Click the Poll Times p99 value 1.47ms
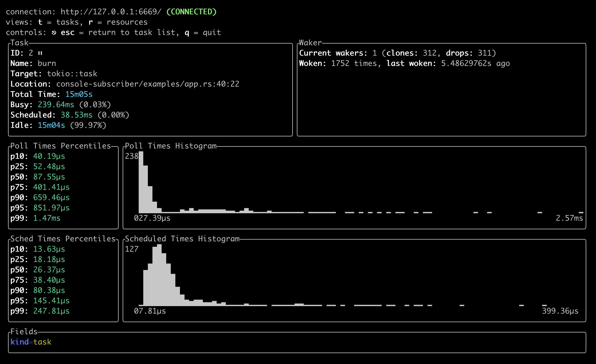596x364 pixels. point(47,218)
